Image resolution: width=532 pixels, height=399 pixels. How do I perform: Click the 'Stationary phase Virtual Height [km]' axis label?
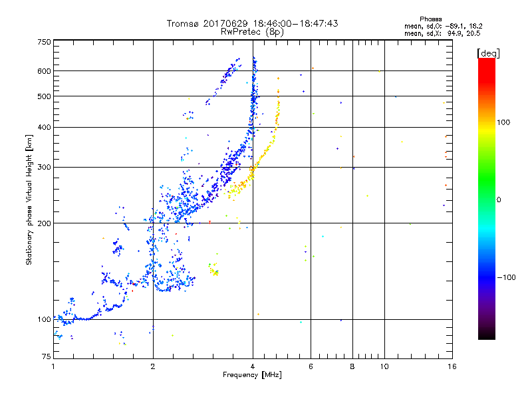(29, 199)
